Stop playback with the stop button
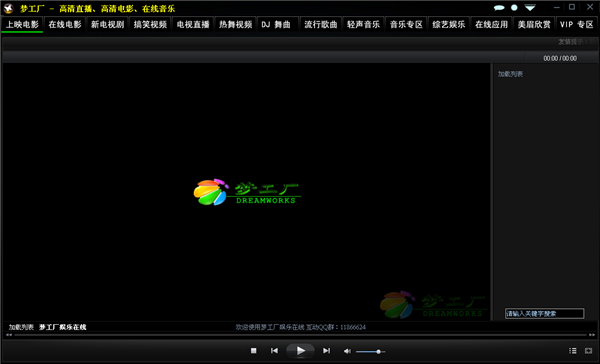This screenshot has width=600, height=364. [x=253, y=351]
